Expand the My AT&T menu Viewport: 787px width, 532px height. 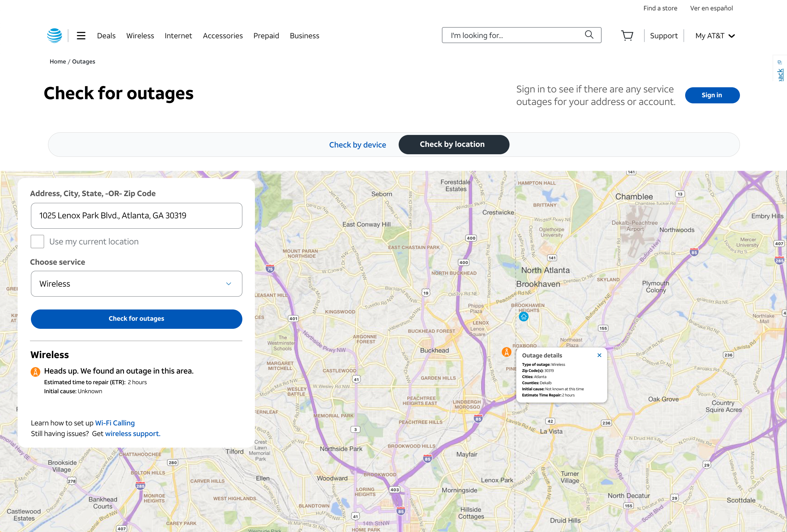(x=715, y=36)
